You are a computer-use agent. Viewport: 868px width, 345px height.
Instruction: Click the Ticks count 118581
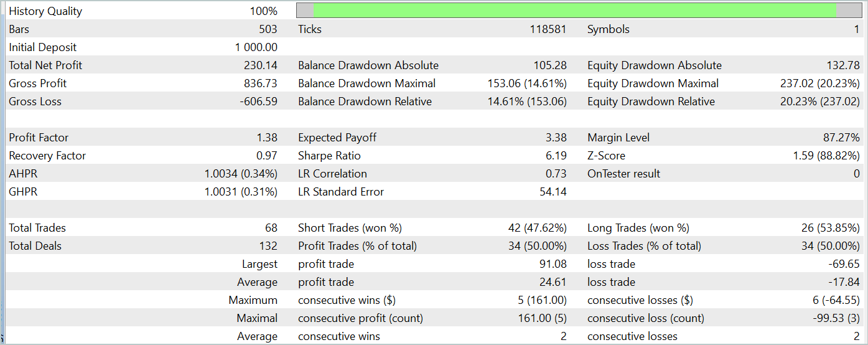pos(546,29)
